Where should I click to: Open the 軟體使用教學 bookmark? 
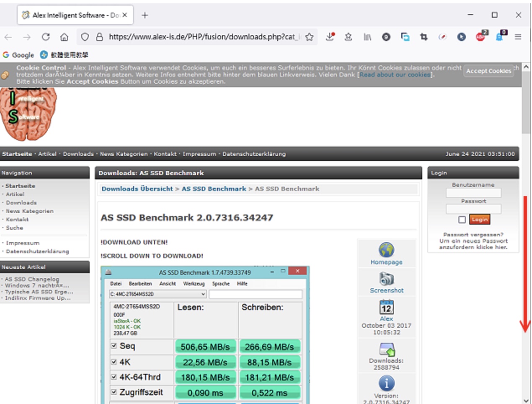click(64, 55)
